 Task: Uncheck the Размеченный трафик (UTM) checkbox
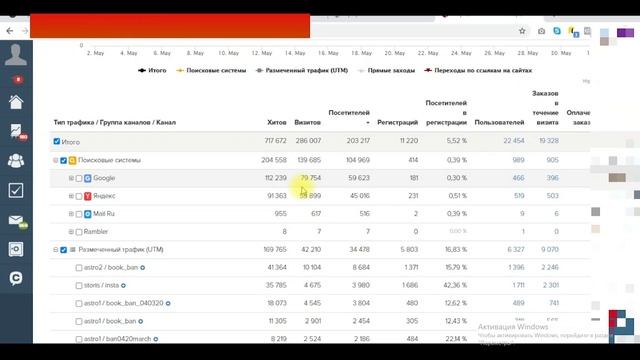63,250
